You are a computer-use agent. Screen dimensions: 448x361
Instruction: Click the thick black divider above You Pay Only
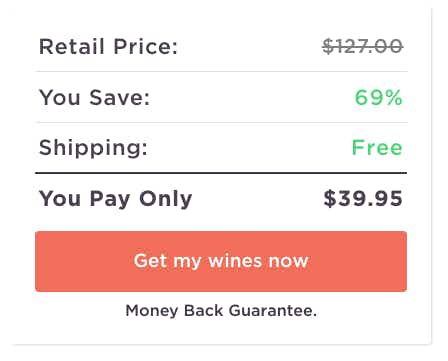click(x=221, y=173)
